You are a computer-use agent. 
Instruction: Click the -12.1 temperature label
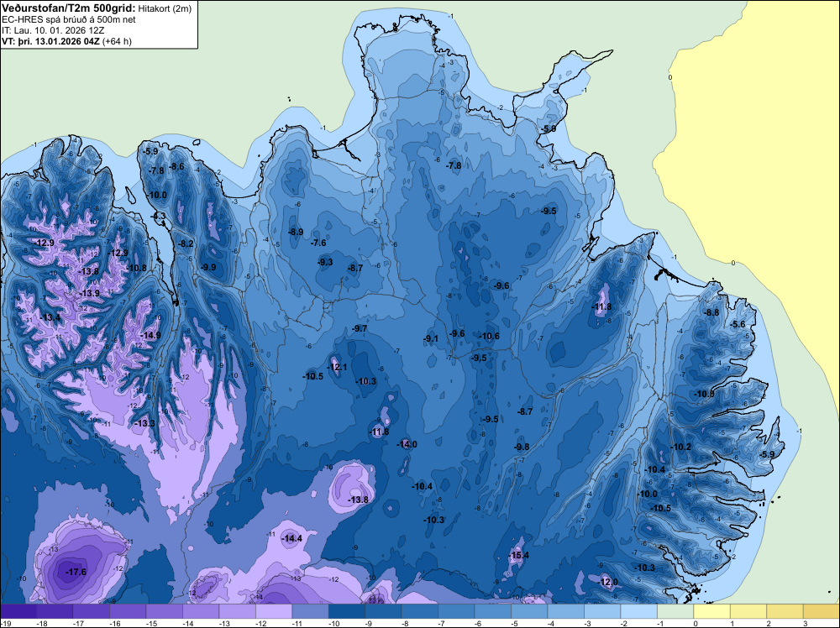337,367
